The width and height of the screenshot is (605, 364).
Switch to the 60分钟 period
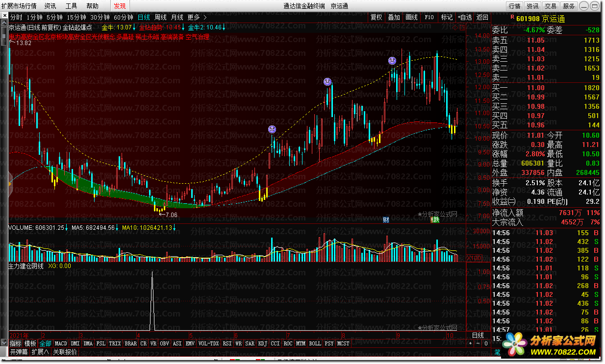point(124,17)
